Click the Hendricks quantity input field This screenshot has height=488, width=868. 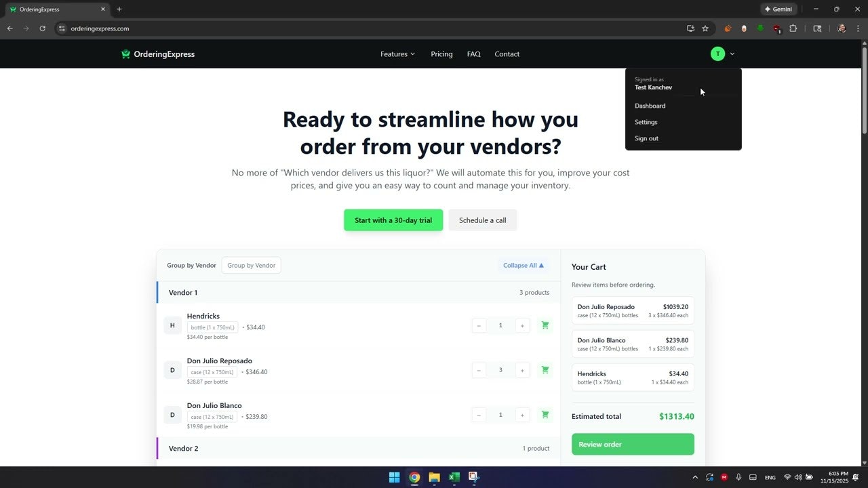click(500, 325)
